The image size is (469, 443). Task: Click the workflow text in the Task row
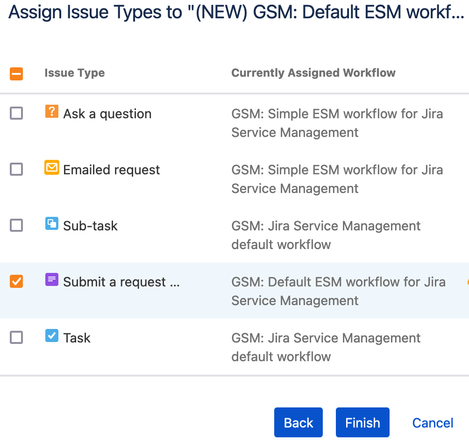pos(326,347)
